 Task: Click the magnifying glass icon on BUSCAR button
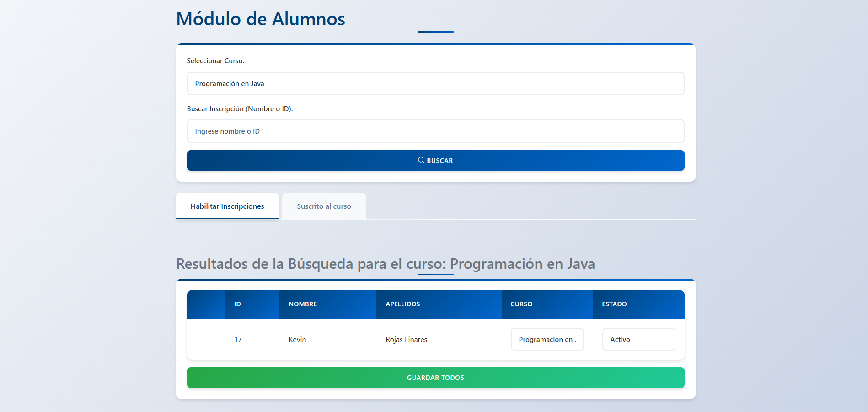[x=422, y=160]
